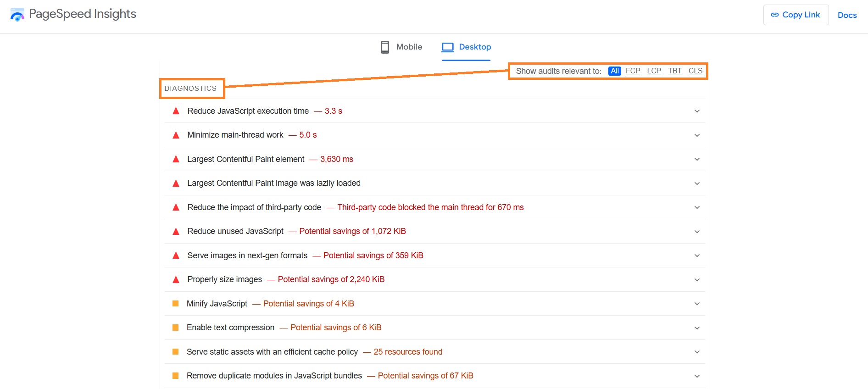Click '25 resources found' text
This screenshot has height=389, width=868.
point(408,352)
